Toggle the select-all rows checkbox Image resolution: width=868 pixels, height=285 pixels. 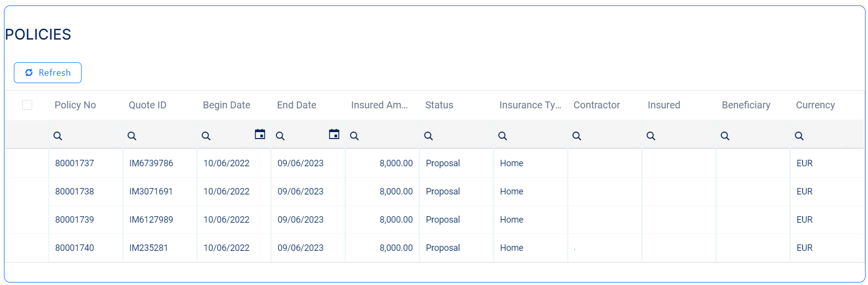[x=27, y=105]
